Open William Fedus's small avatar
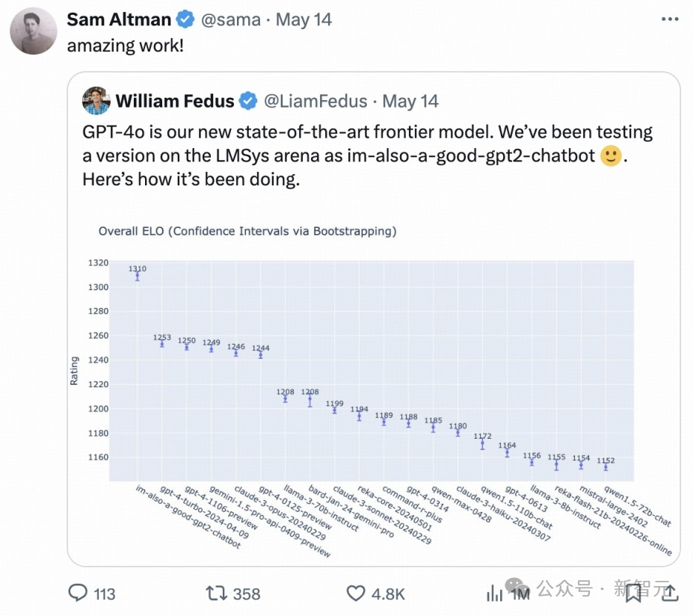Screen dimensions: 693x616 click(96, 101)
